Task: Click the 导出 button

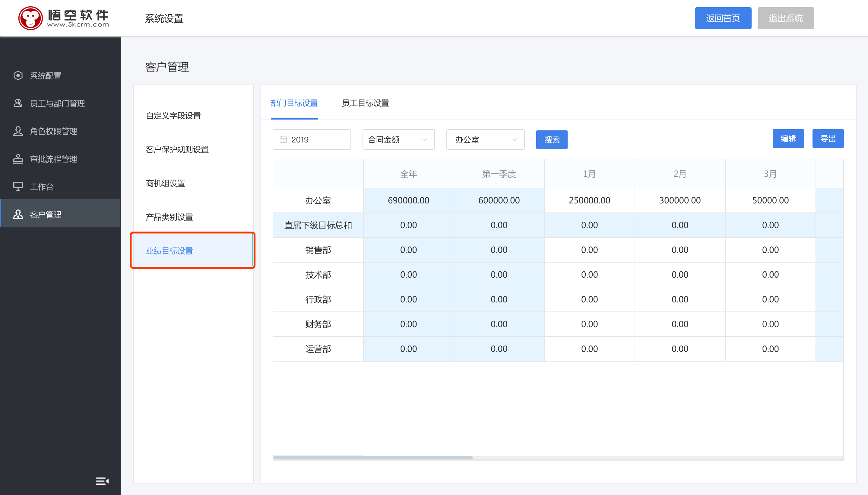Action: pos(828,139)
